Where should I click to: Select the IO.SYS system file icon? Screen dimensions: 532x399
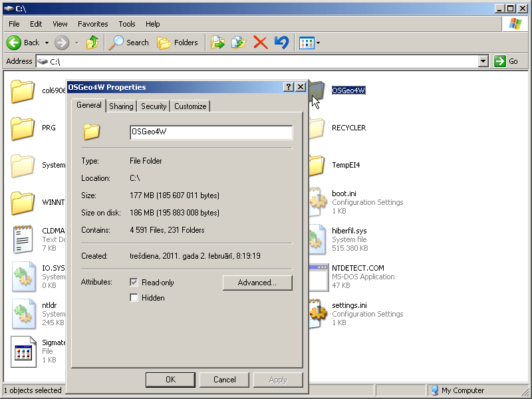tap(23, 277)
